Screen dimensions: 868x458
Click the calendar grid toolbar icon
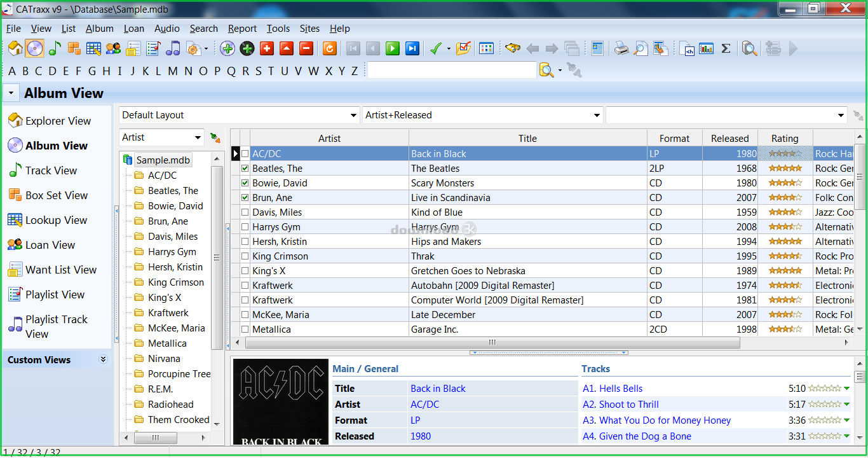486,48
